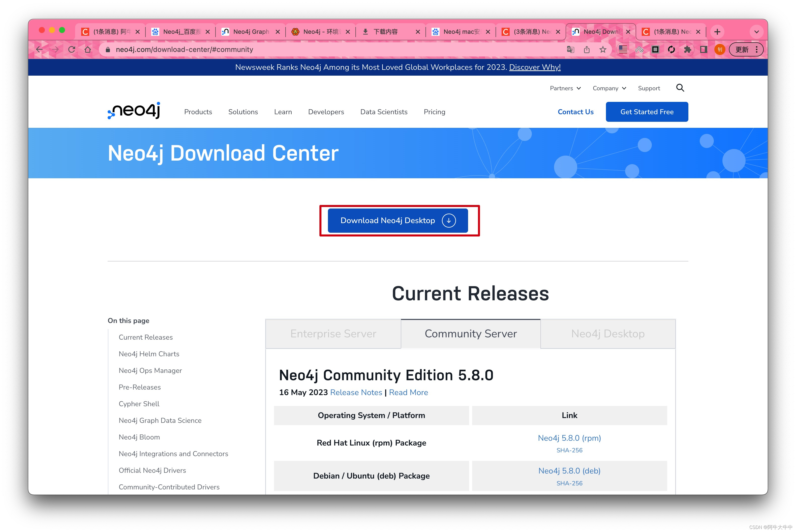
Task: Toggle the browser side panel icon
Action: tap(704, 49)
